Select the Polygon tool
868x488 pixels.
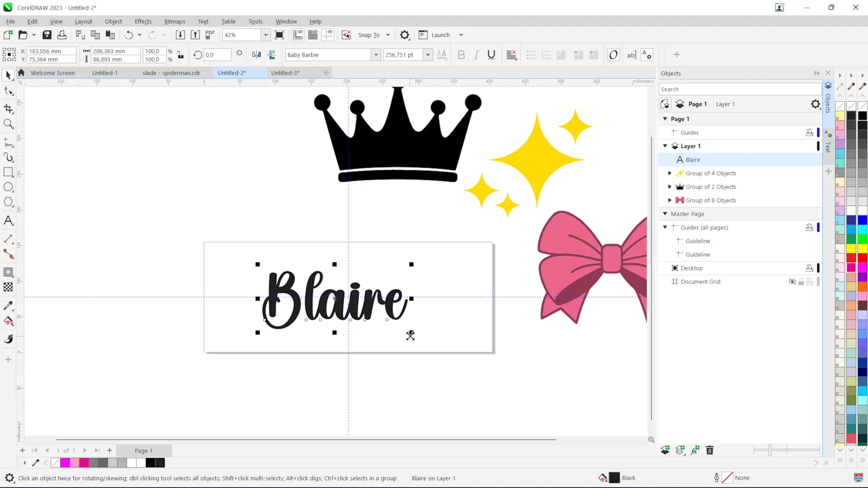8,202
